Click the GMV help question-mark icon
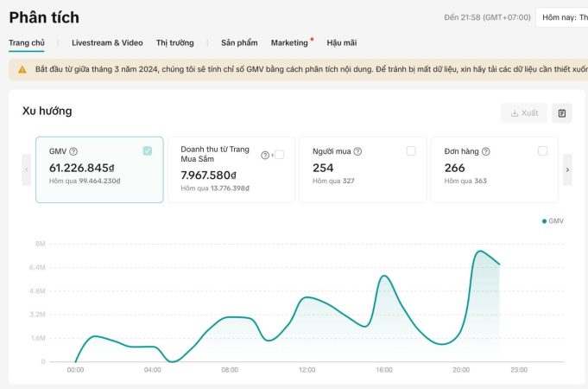The image size is (588, 389). [73, 151]
